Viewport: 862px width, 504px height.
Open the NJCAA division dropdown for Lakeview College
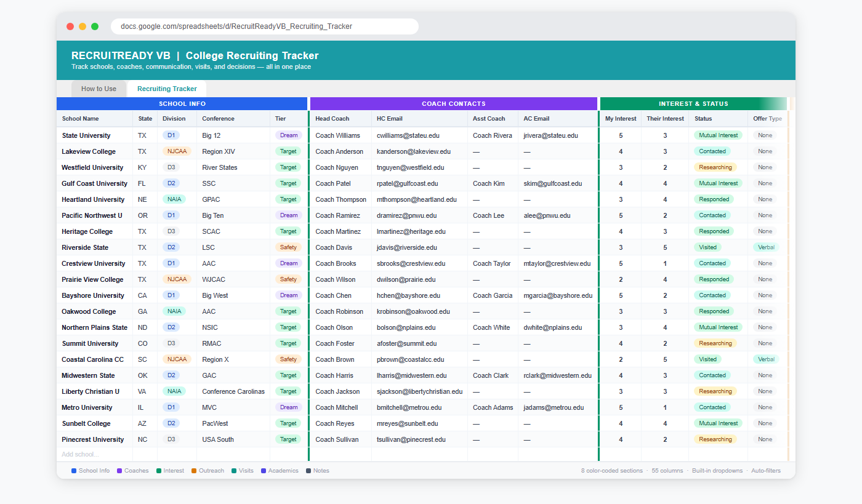click(x=177, y=151)
